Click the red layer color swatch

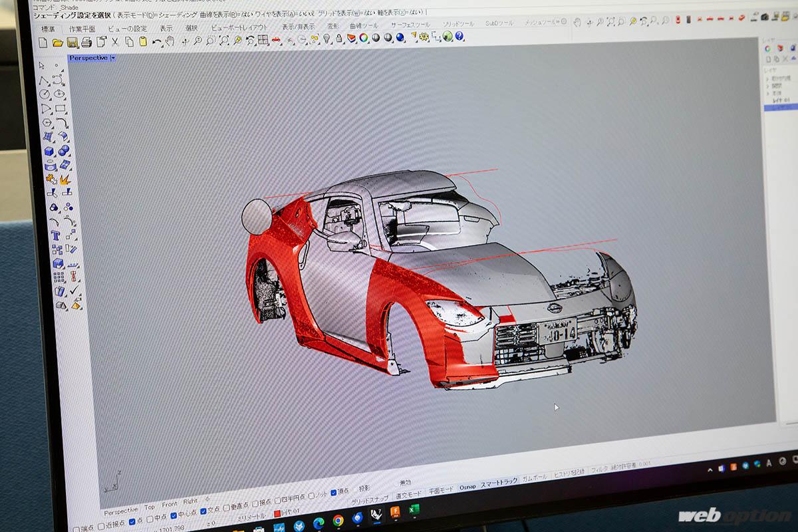(277, 513)
